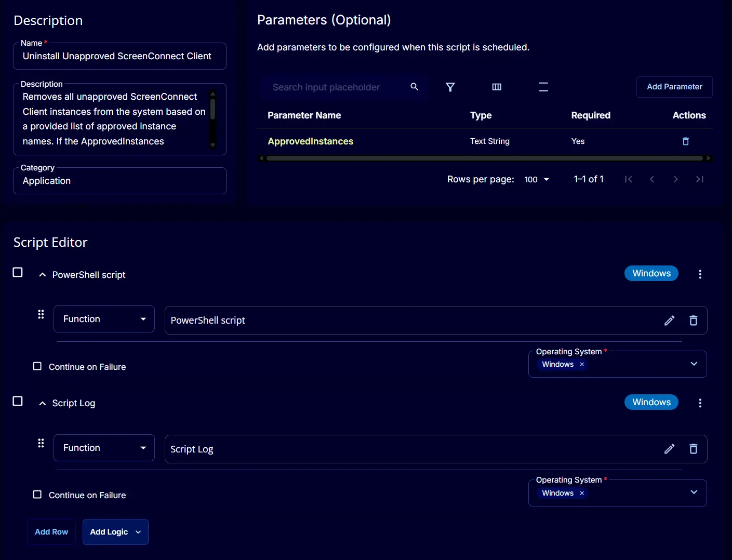Image resolution: width=732 pixels, height=560 pixels.
Task: Grab the Script Log drag handle
Action: click(x=41, y=443)
